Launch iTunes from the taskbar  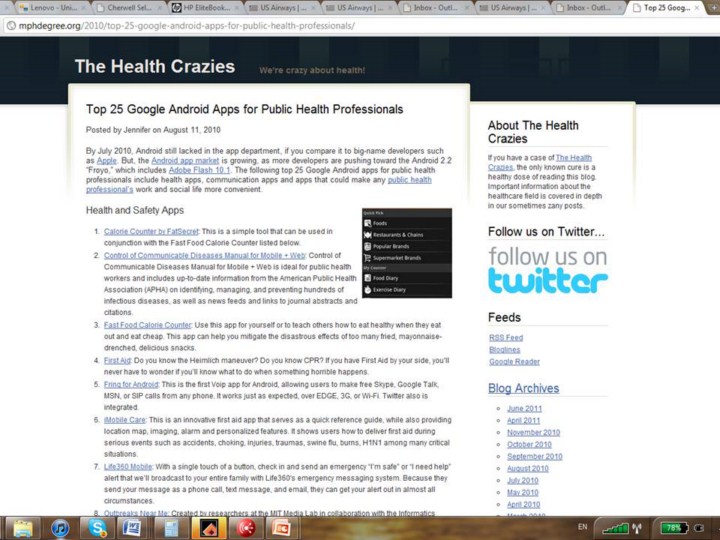60,526
